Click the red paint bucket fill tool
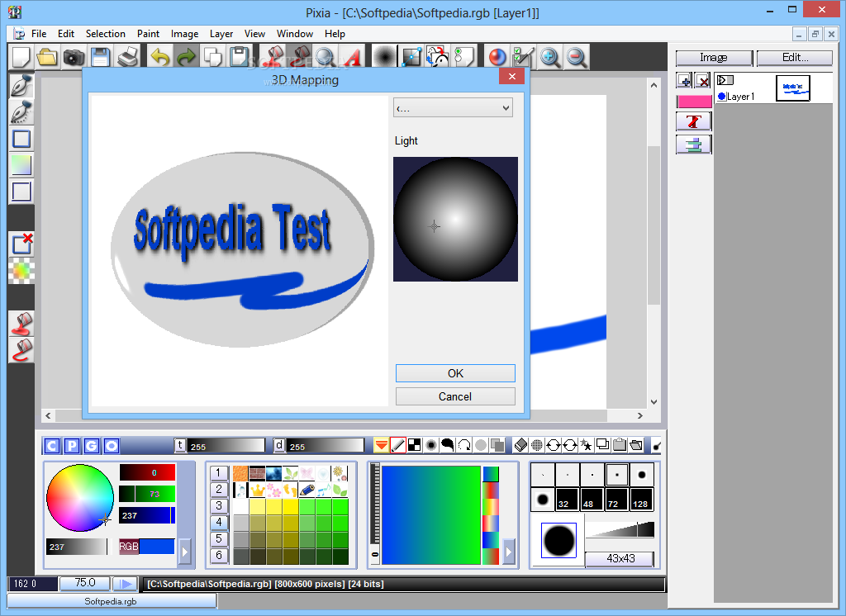Image resolution: width=846 pixels, height=616 pixels. (x=21, y=324)
